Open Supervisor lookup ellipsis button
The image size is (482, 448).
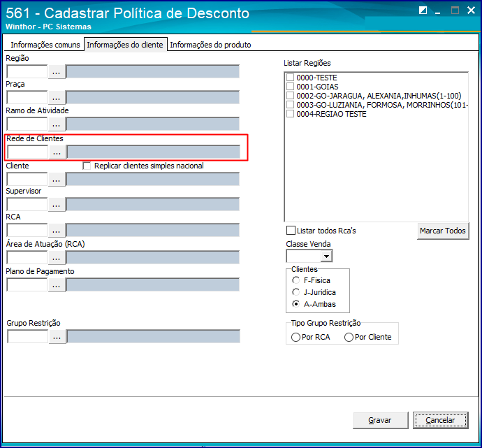pyautogui.click(x=57, y=205)
